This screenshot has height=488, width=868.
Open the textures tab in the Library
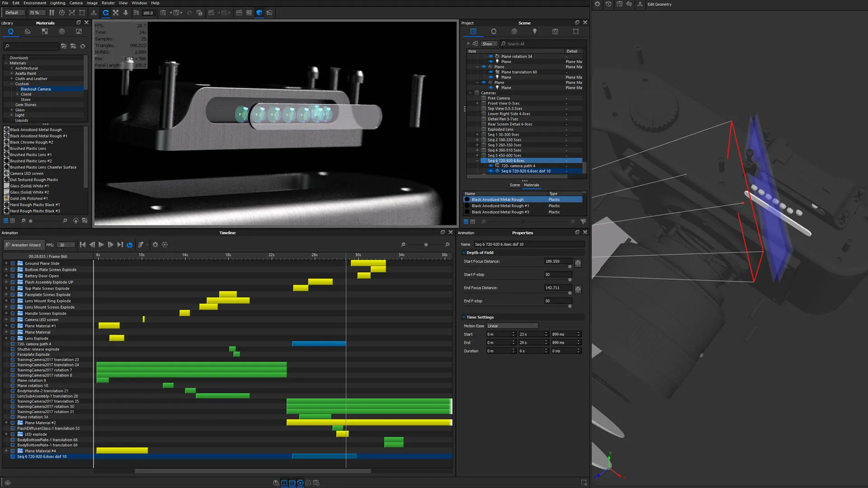pyautogui.click(x=45, y=32)
